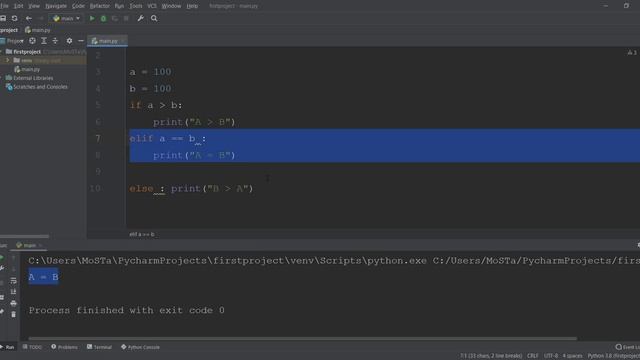The image size is (640, 360).
Task: Click the line 7 gutter number
Action: pos(98,139)
